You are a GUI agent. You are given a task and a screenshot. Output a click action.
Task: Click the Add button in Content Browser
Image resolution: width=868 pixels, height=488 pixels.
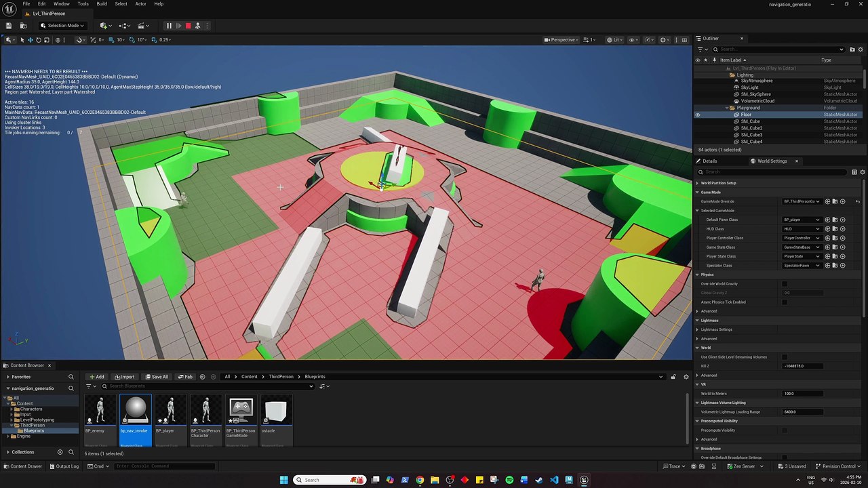[x=96, y=377]
